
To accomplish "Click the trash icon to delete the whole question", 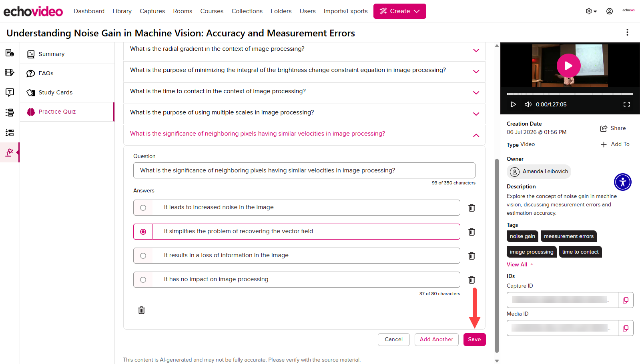I will pos(141,310).
